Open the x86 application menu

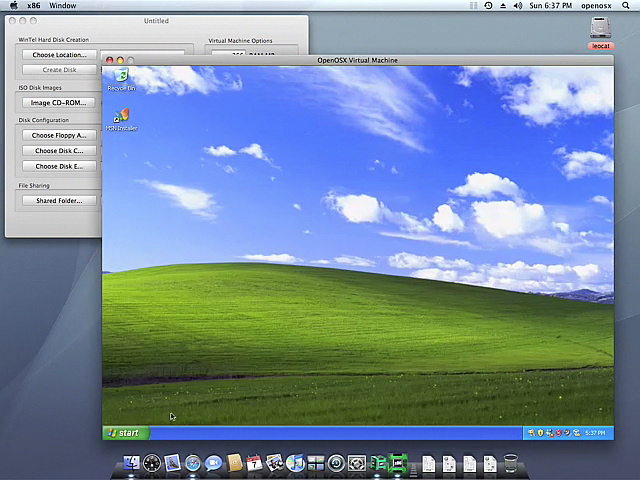click(34, 6)
